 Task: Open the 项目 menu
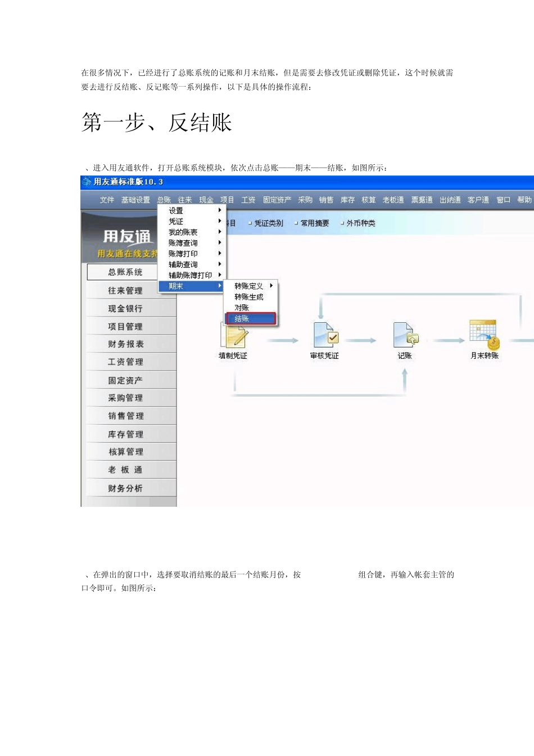(227, 200)
